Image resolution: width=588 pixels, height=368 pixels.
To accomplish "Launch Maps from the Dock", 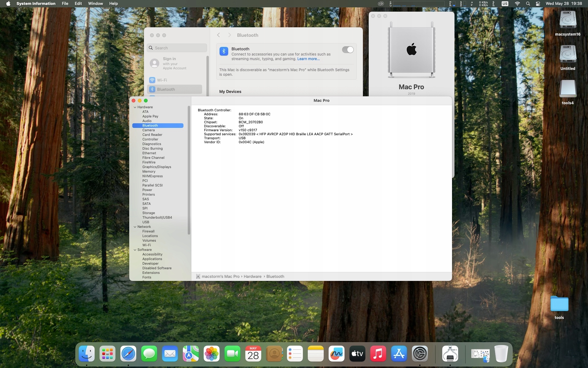I will pos(191,354).
